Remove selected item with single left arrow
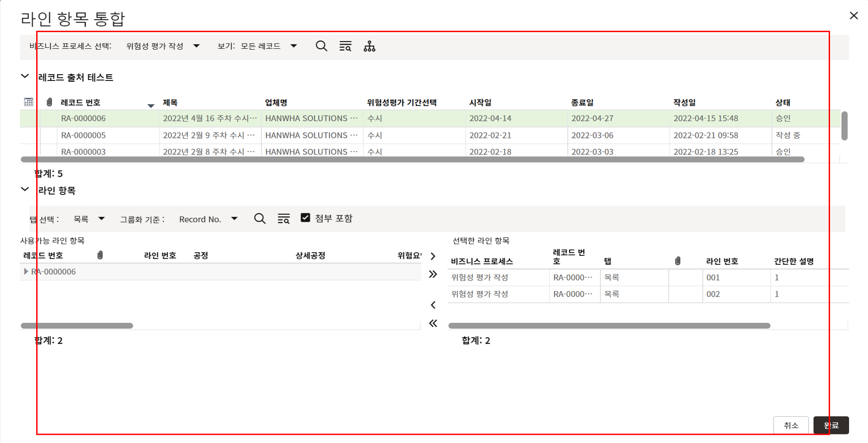Screen dimensions: 868x443 tap(433, 305)
